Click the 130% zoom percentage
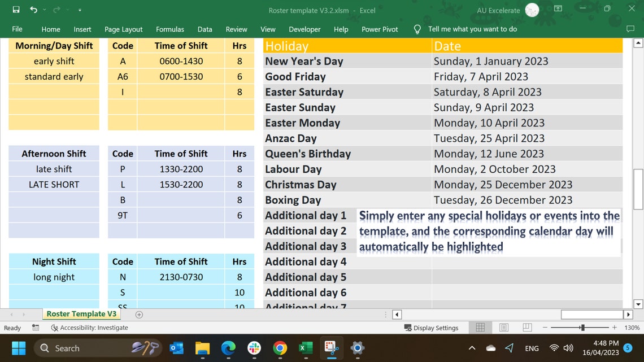 632,328
